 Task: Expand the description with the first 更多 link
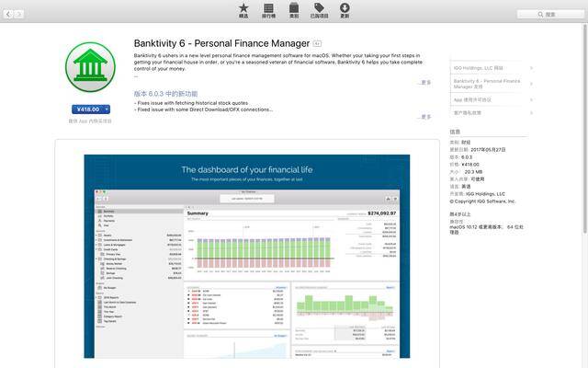point(425,82)
